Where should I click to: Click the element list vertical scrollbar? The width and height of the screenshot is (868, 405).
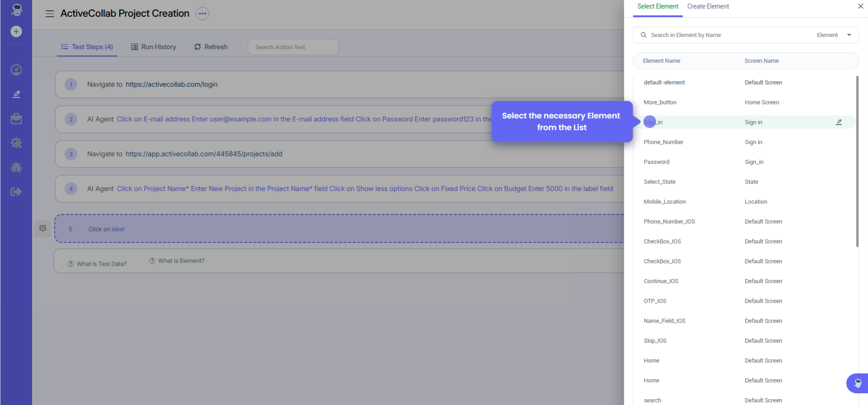857,162
